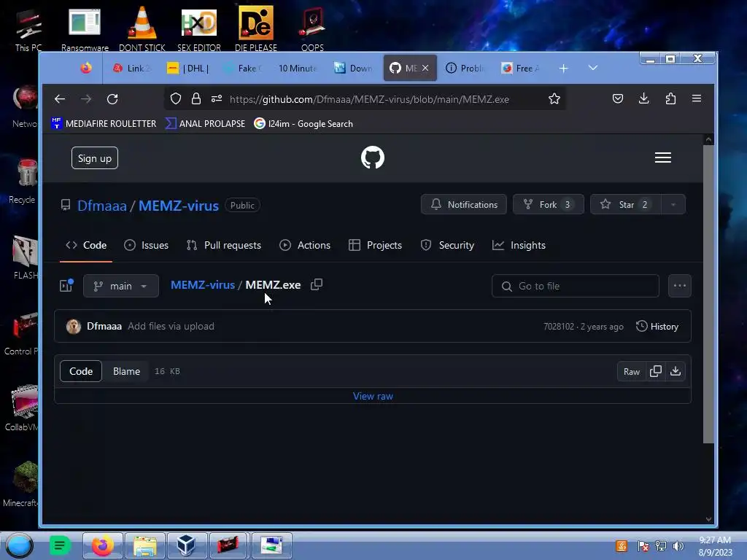747x560 pixels.
Task: Click the volume speaker tray icon
Action: [678, 546]
